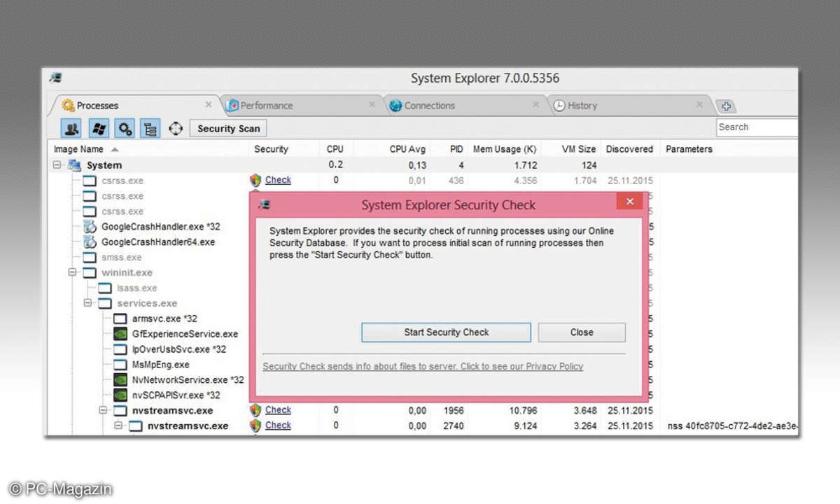Select the lsass.exe process name
Screen dimensions: 840x504
[137, 288]
